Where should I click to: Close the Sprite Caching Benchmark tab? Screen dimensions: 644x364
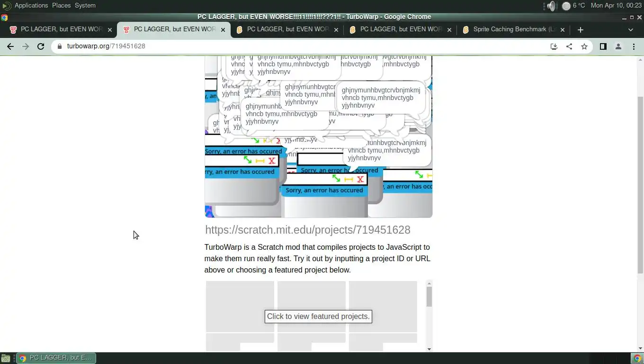coord(563,29)
